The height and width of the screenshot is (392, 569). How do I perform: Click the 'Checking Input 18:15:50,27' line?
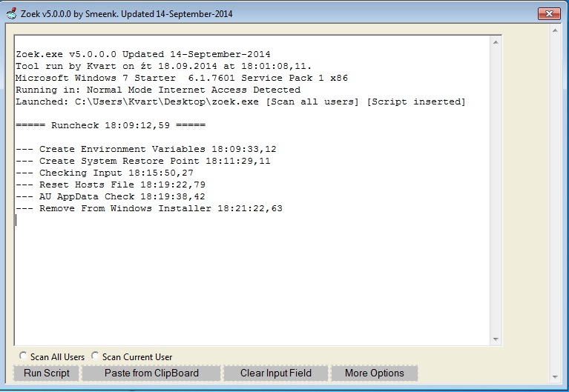(x=105, y=173)
